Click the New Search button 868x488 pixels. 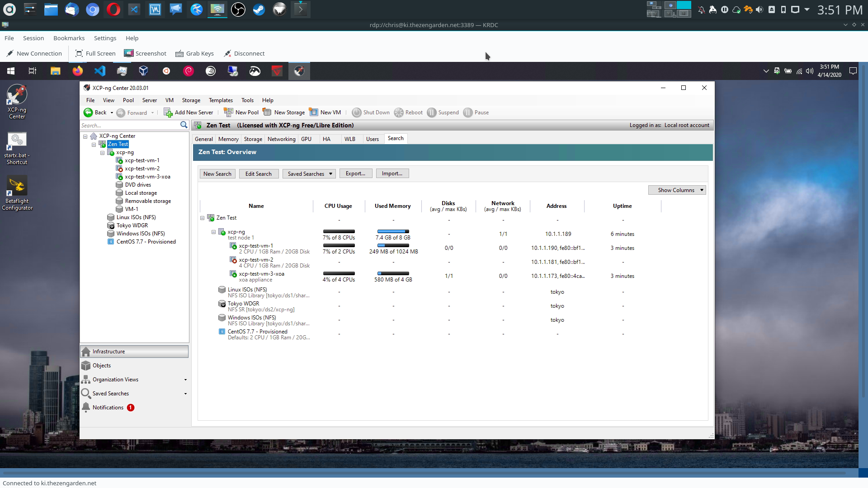click(217, 174)
